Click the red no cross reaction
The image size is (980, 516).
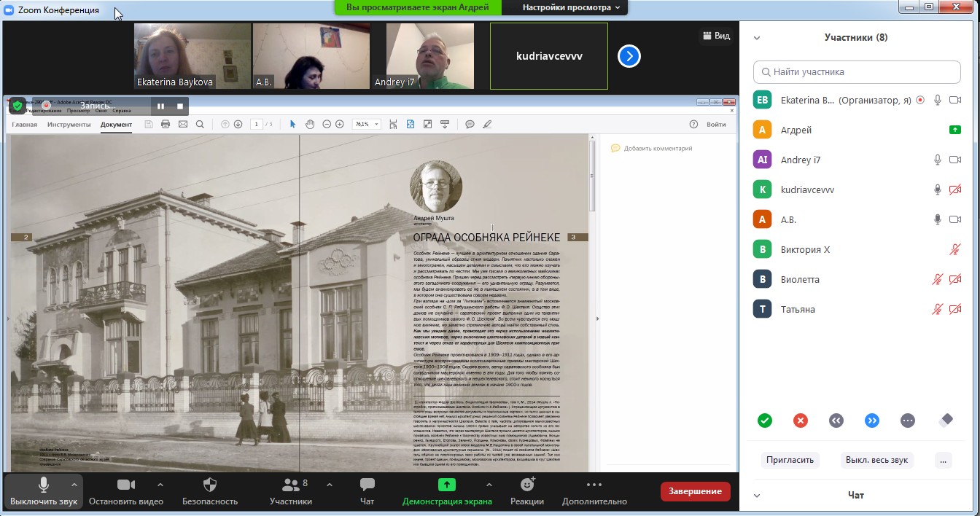(801, 421)
